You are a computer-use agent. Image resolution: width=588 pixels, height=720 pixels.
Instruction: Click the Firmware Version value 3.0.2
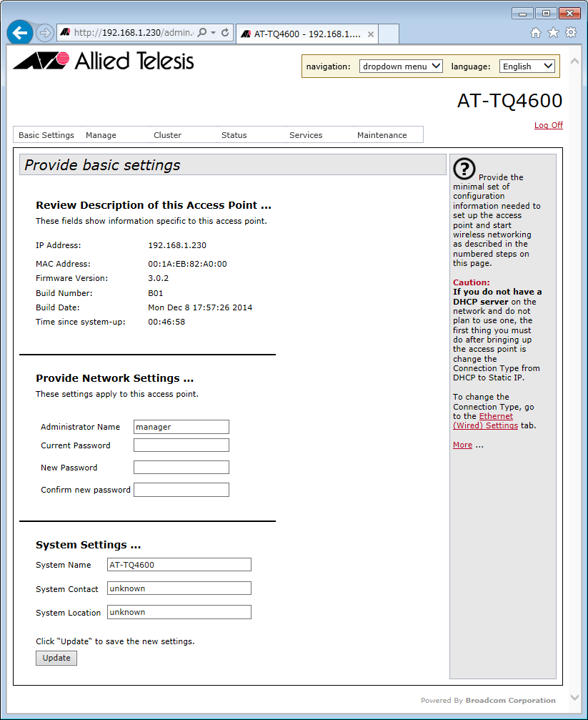pos(159,278)
